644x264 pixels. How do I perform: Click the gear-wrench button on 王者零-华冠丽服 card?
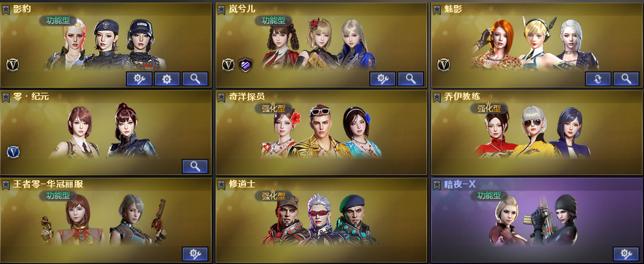(x=195, y=254)
